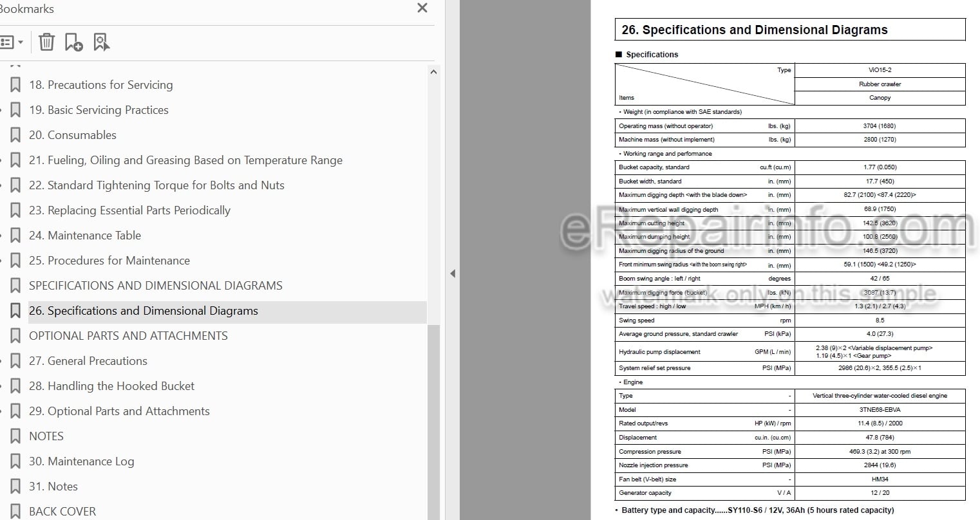
Task: Click bookmark icon beside NOTES
Action: [x=15, y=436]
